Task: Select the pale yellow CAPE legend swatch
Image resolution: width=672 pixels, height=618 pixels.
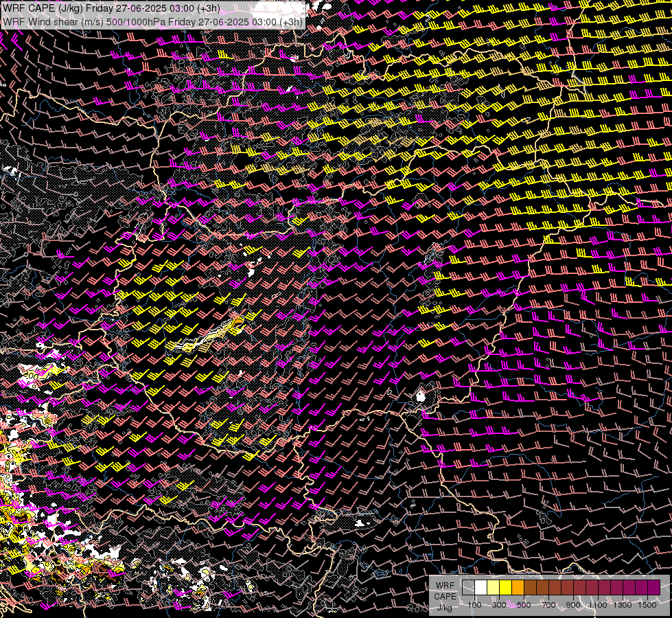Action: 494,587
